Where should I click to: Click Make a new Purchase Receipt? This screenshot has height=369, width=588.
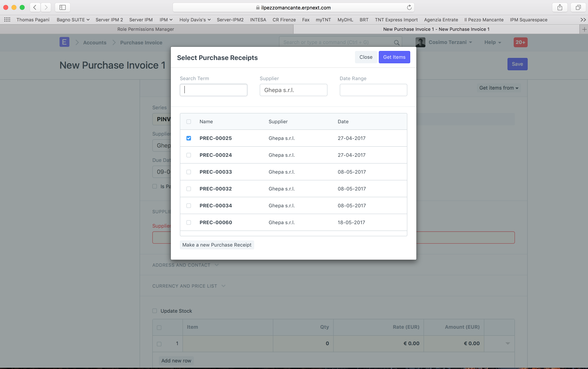(217, 245)
